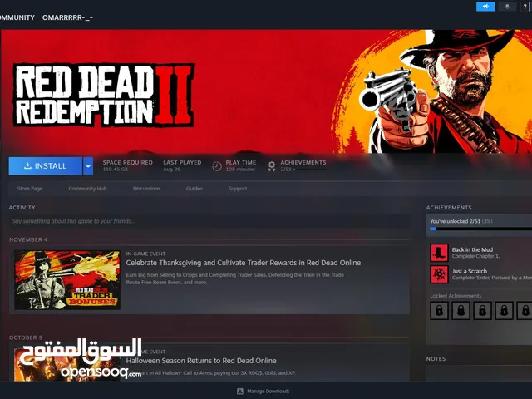This screenshot has height=399, width=532.
Task: Click the blue announcements megaphone icon
Action: (485, 7)
